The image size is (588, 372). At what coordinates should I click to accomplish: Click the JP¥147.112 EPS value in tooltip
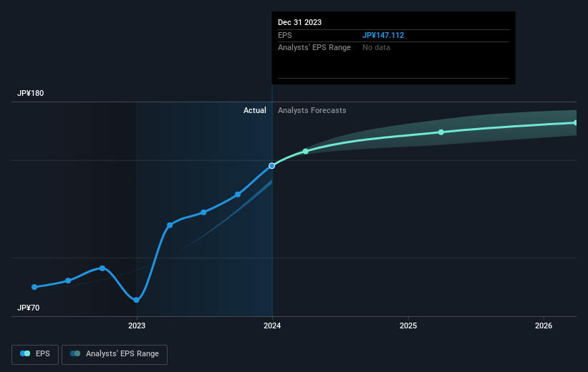(x=383, y=35)
